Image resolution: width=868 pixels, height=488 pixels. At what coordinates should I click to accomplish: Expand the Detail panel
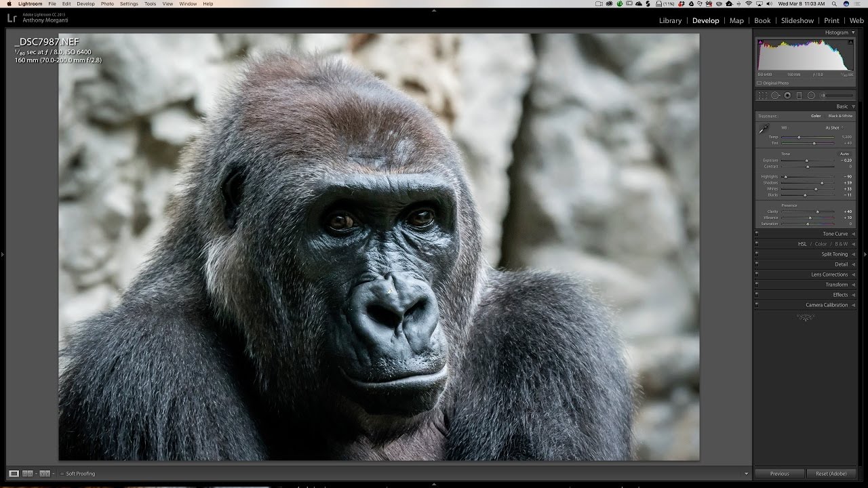853,264
